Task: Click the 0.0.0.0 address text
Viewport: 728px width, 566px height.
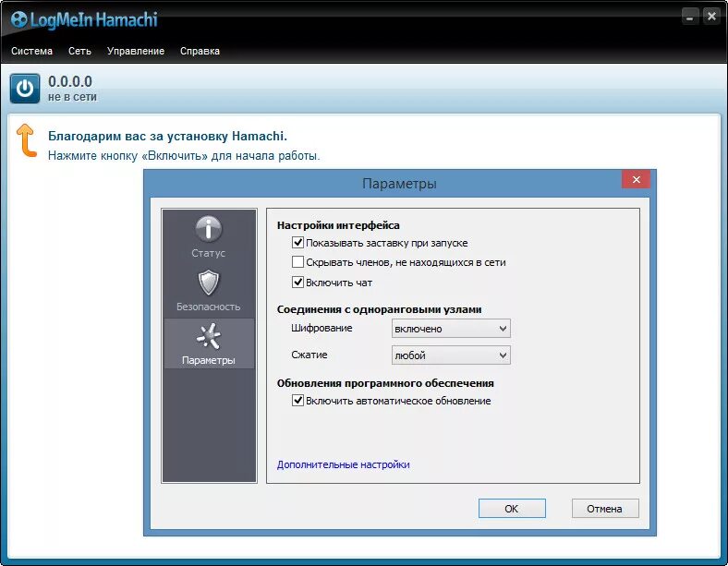Action: 70,81
